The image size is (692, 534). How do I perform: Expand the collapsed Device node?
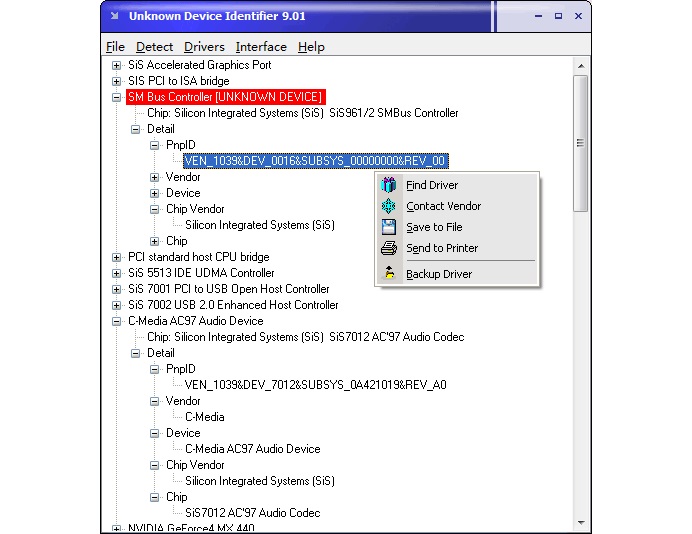coord(154,193)
